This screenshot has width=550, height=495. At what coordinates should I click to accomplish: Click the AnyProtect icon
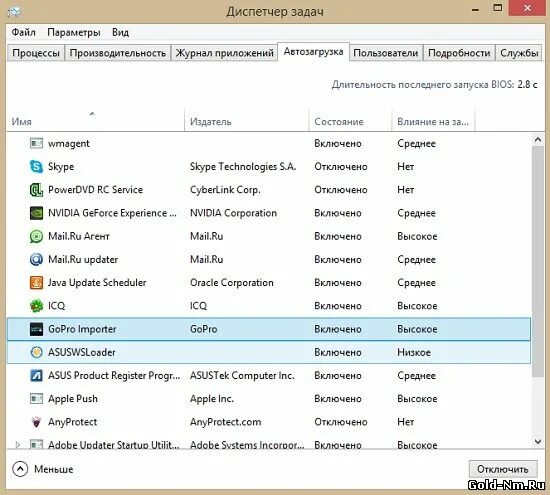(x=36, y=422)
